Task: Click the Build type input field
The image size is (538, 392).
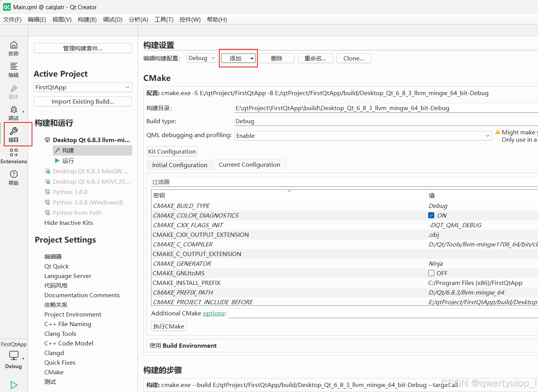Action: point(386,121)
